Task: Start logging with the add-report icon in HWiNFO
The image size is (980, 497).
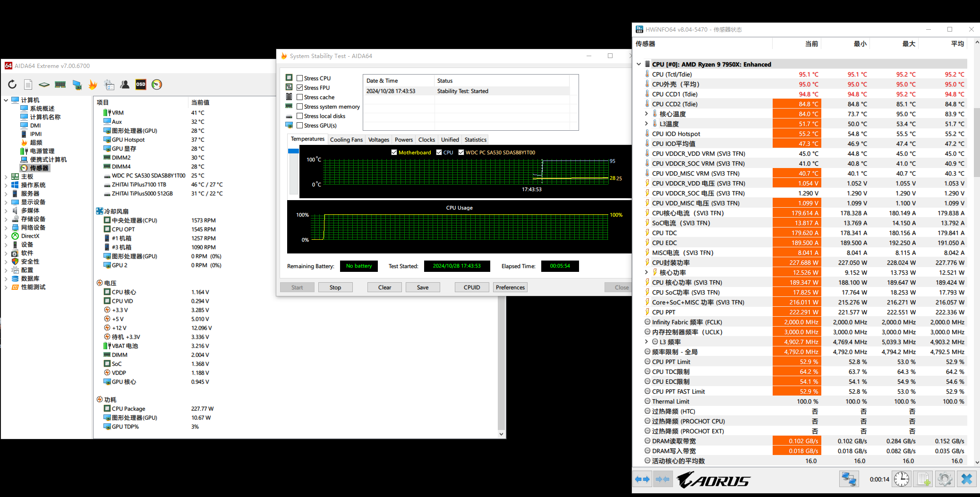Action: click(923, 479)
